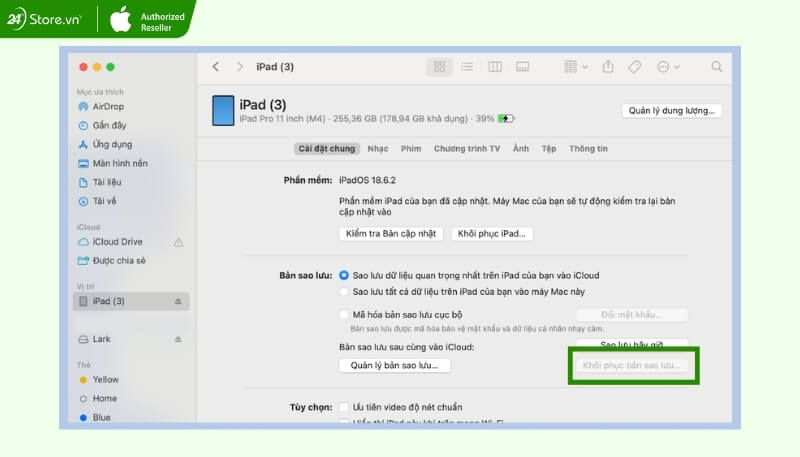800x457 pixels.
Task: Switch to list view
Action: [467, 67]
